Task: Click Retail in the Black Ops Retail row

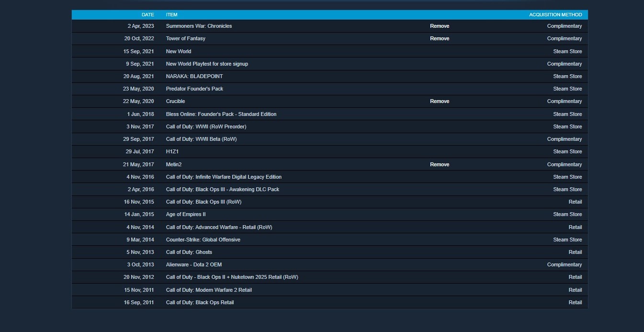Action: [575, 302]
